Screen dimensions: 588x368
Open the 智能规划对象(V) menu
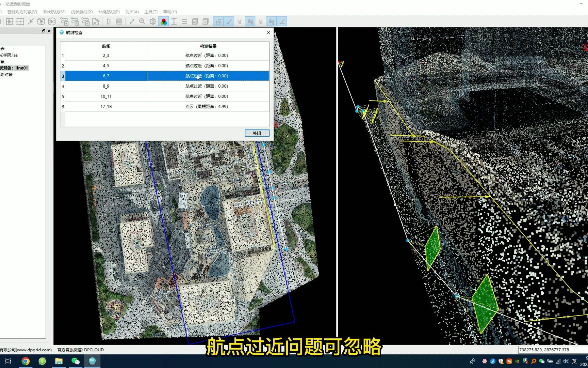coord(22,12)
